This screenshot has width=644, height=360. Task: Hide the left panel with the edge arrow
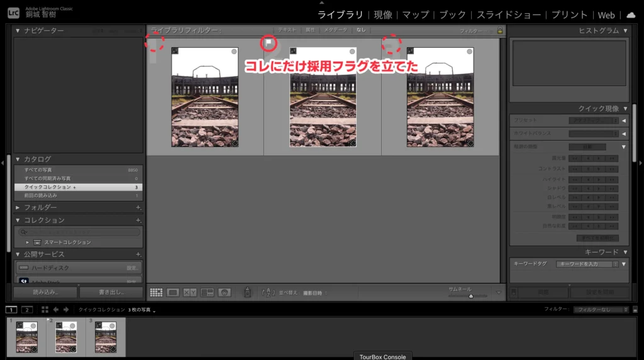point(3,163)
